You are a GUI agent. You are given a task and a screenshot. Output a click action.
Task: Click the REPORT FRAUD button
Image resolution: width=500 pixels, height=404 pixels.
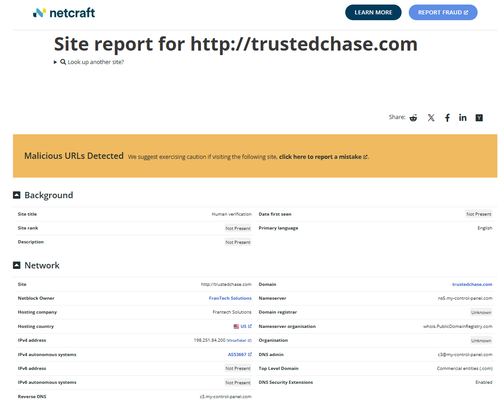pos(443,12)
